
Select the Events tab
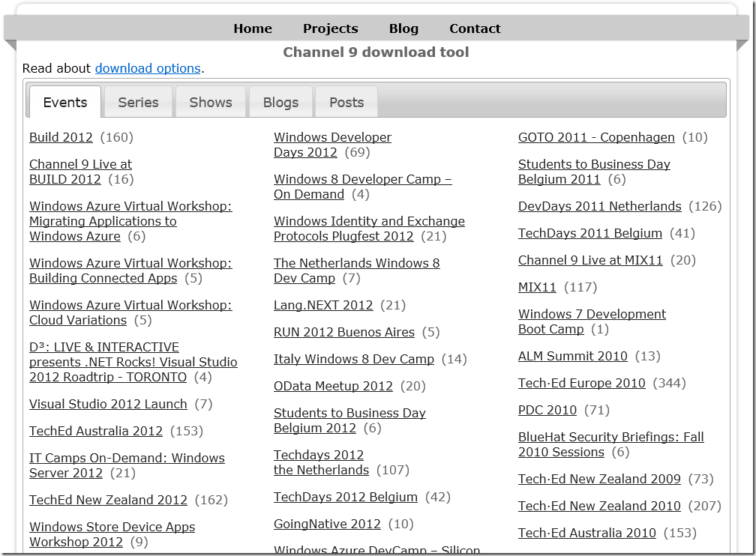point(65,102)
